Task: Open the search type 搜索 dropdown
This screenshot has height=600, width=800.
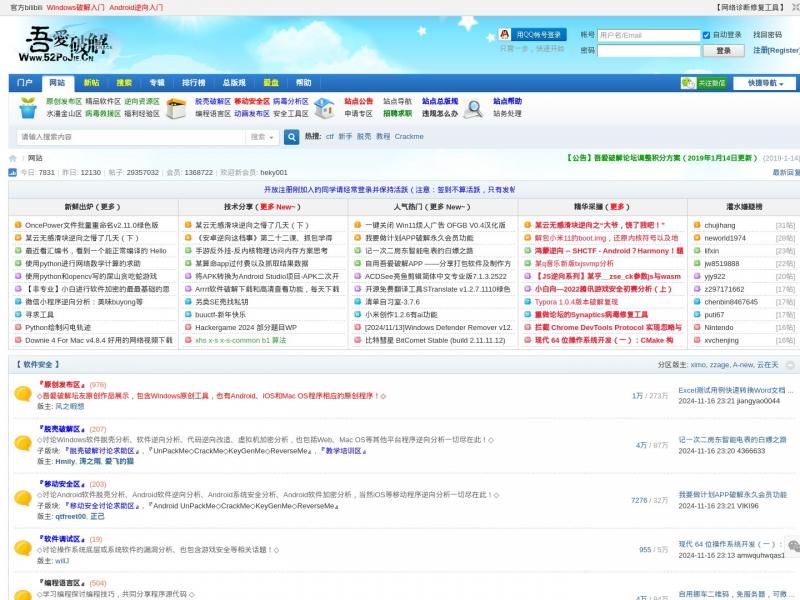Action: point(262,137)
